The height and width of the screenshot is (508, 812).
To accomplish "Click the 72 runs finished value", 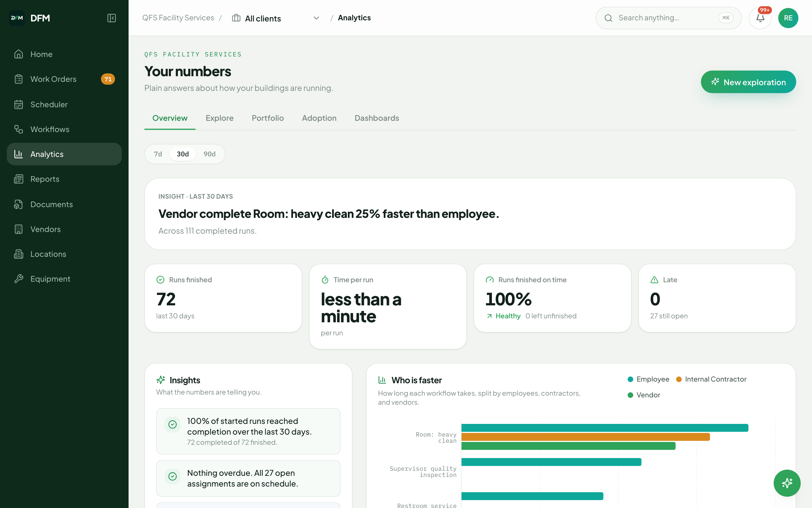I will pyautogui.click(x=166, y=299).
